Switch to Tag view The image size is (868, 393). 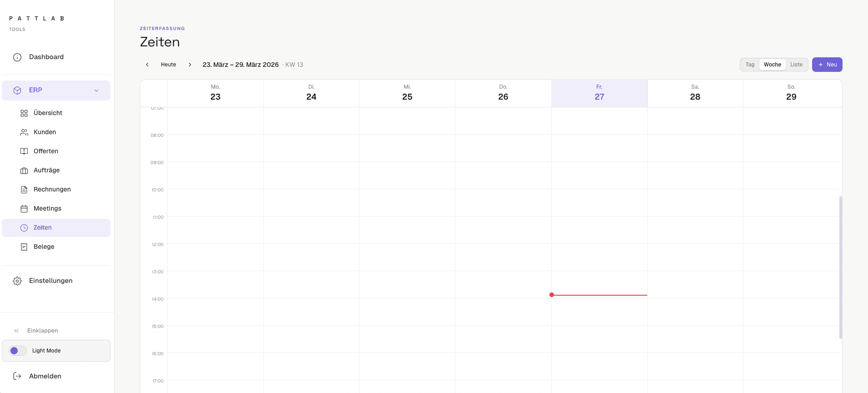750,65
